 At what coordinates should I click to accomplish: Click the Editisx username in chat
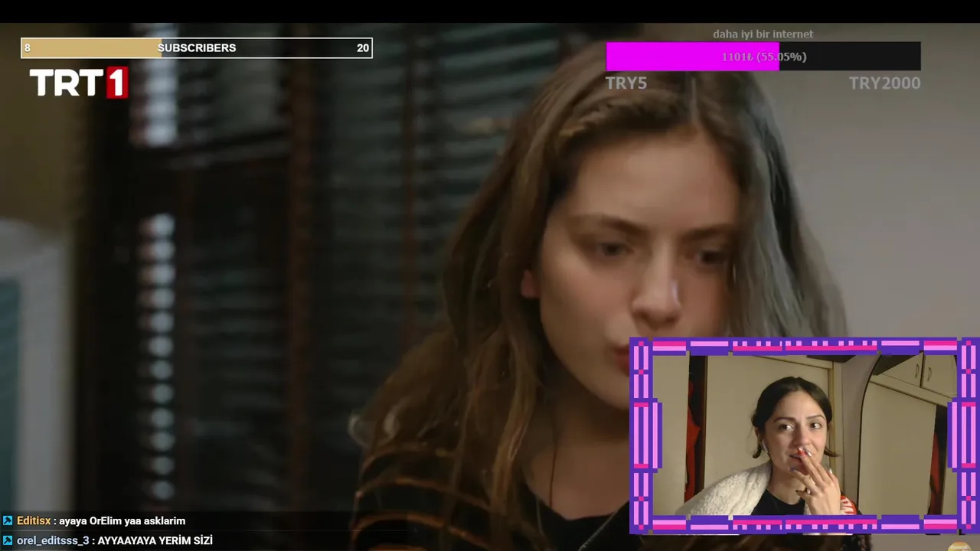pyautogui.click(x=34, y=520)
